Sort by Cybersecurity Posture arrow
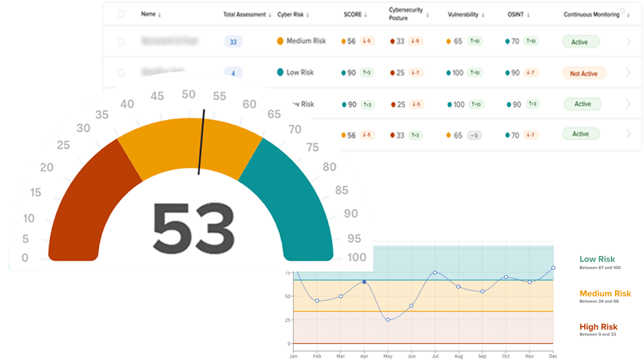644x362 pixels. [428, 15]
